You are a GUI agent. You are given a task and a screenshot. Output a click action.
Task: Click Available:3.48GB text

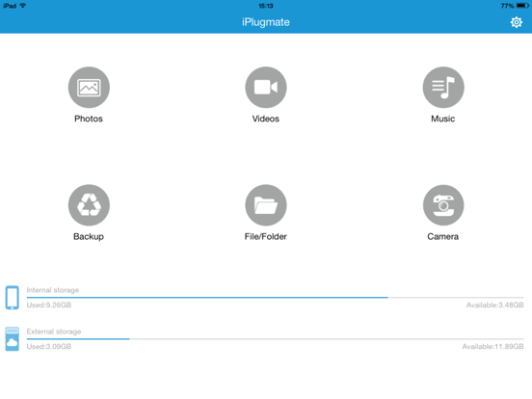[x=494, y=305]
